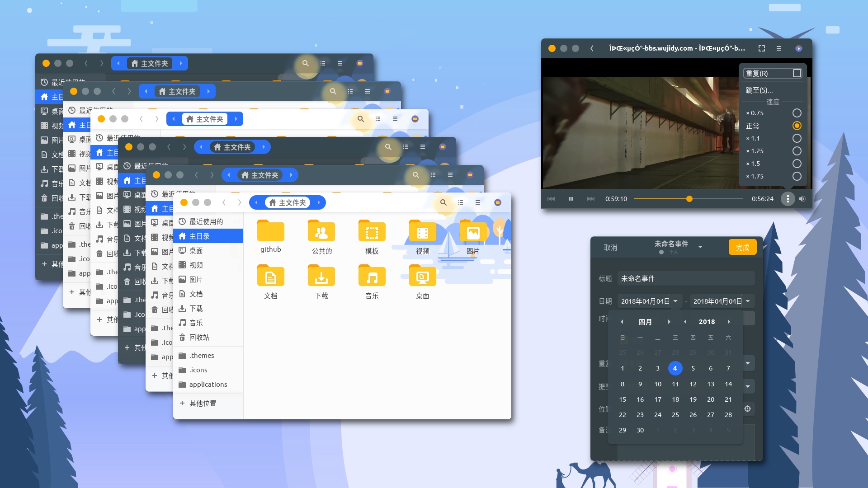Select 主目录 in front sidebar
Image resolution: width=868 pixels, height=488 pixels.
pyautogui.click(x=208, y=236)
